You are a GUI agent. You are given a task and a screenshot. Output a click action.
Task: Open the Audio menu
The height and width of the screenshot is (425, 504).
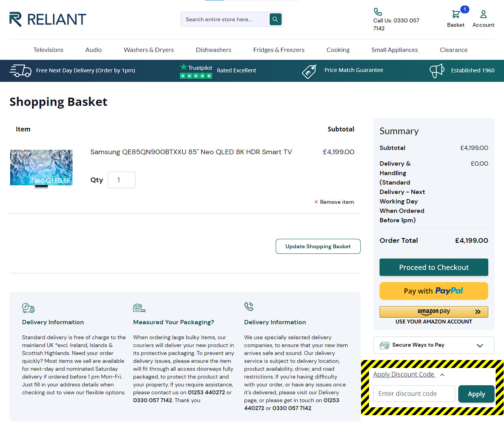[94, 50]
